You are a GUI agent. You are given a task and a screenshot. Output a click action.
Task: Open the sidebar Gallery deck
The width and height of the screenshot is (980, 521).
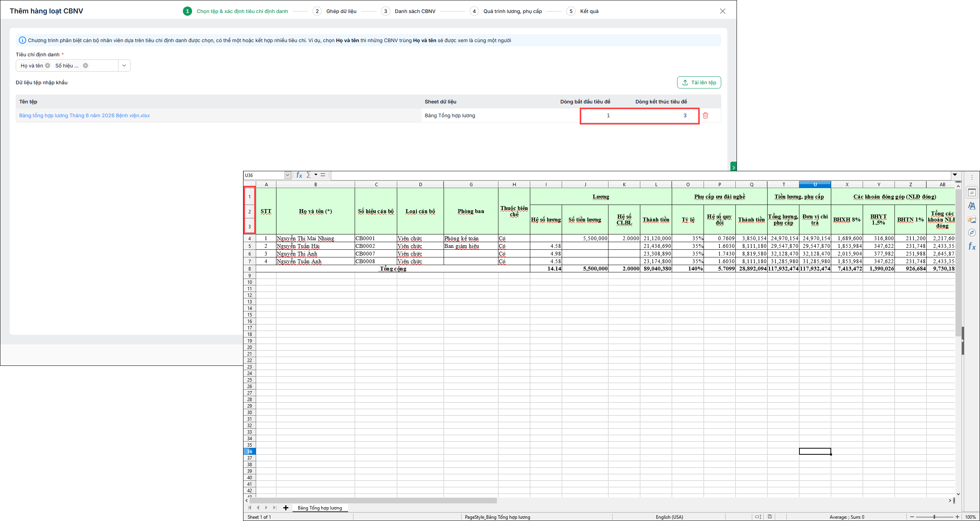click(x=972, y=220)
